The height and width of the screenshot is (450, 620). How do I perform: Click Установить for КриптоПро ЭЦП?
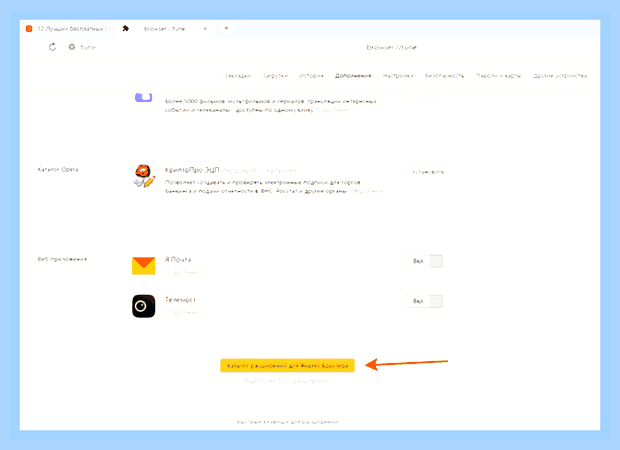point(428,172)
